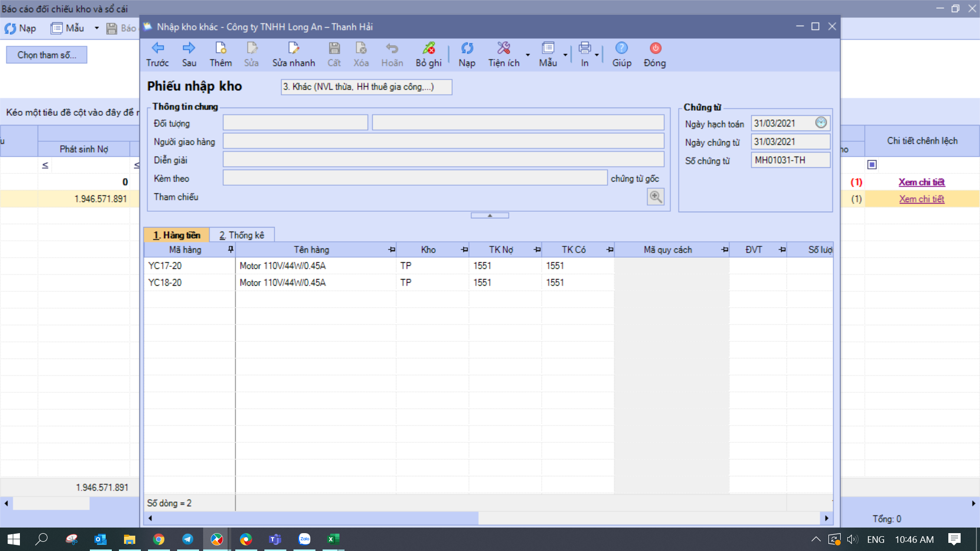Click the Nạp reload icon in dialog
Viewport: 980px width, 551px height.
tap(467, 48)
